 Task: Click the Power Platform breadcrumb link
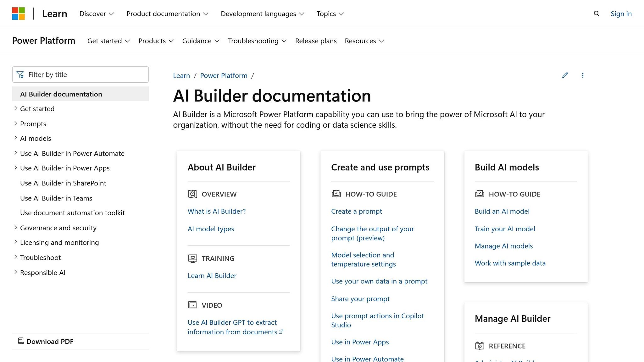point(224,75)
